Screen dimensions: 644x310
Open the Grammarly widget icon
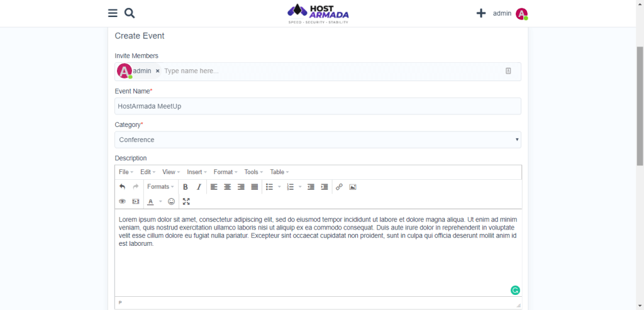click(515, 291)
